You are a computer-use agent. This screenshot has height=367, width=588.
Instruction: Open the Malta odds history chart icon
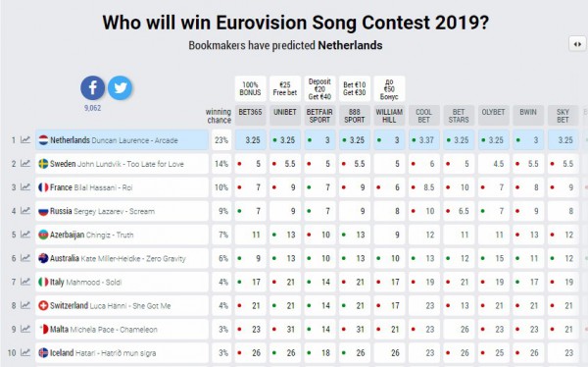[25, 330]
